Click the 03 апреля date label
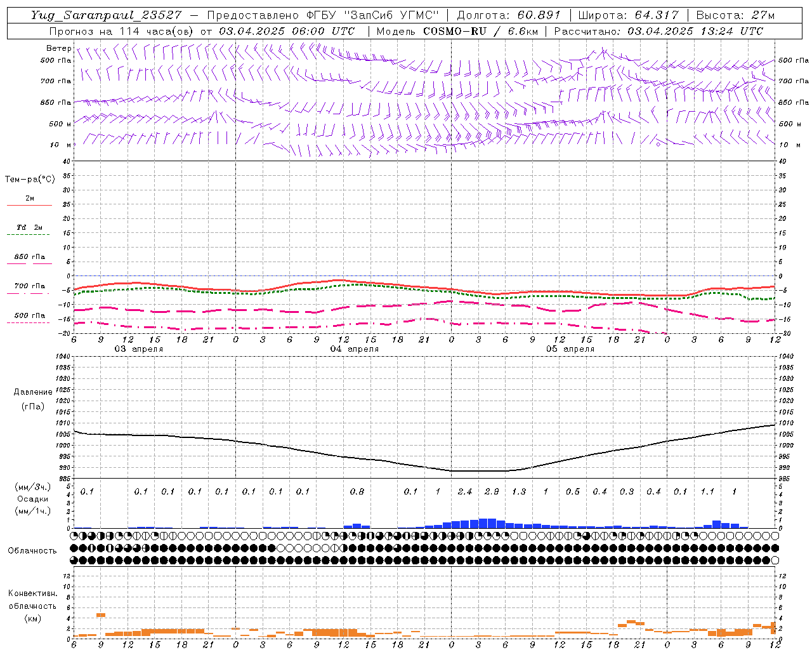812x650 pixels. [138, 349]
